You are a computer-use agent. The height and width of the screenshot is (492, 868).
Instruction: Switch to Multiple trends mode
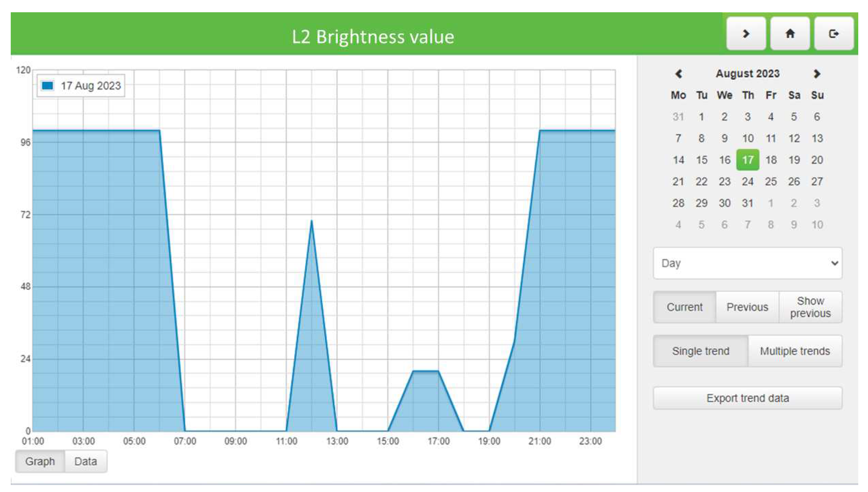[794, 351]
